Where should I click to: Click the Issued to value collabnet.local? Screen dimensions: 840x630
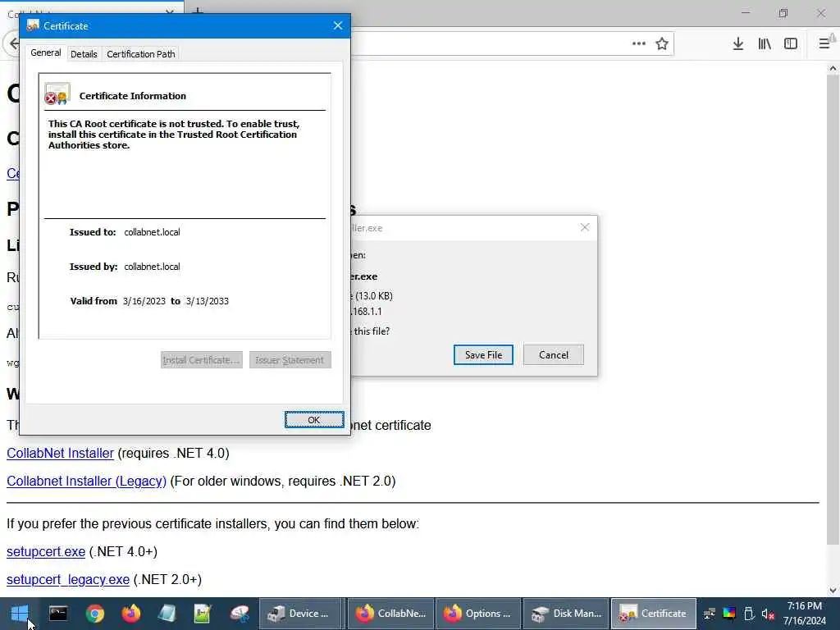(x=152, y=232)
